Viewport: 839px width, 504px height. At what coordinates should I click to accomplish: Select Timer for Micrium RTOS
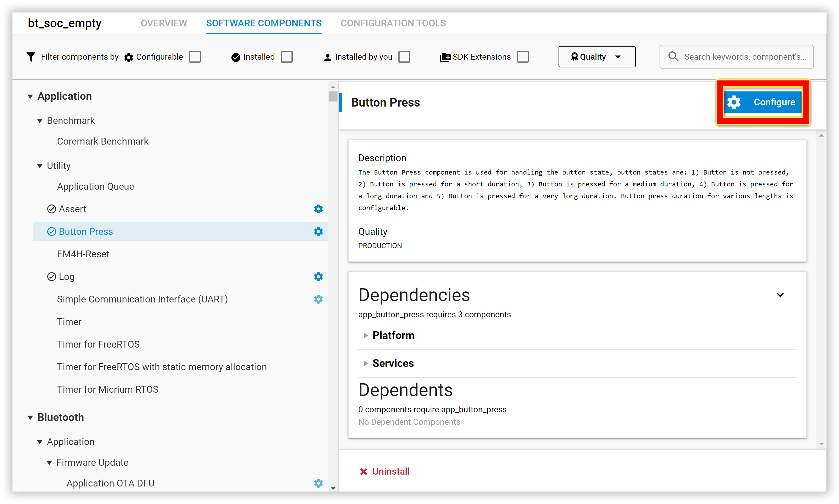coord(108,389)
